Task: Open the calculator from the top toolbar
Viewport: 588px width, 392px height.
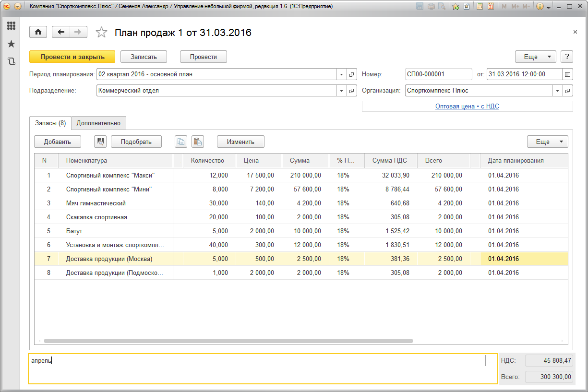Action: coord(480,7)
